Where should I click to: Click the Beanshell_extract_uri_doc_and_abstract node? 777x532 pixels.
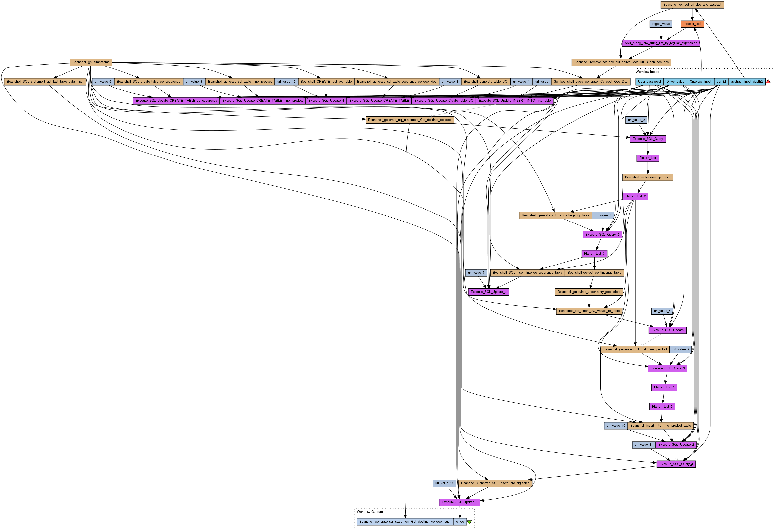tap(692, 5)
